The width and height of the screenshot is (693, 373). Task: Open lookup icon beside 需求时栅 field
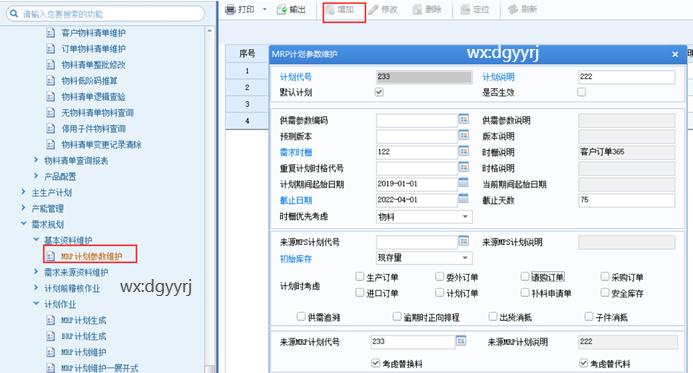pyautogui.click(x=463, y=151)
